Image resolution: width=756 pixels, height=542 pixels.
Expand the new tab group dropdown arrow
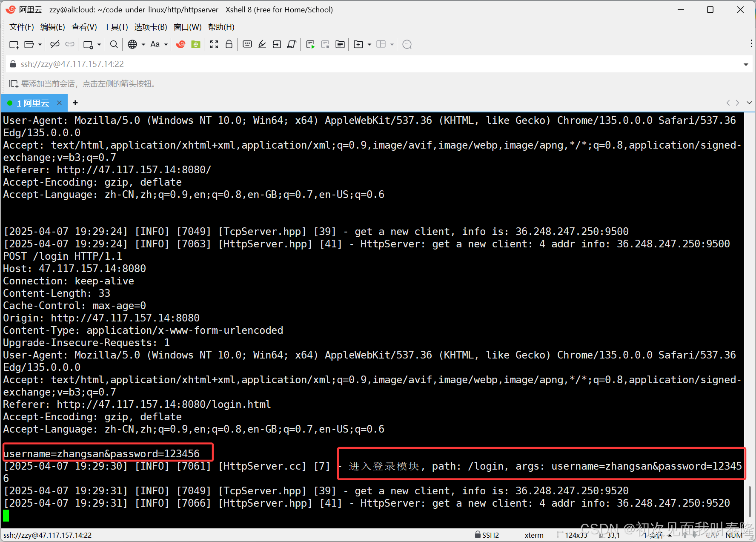(369, 44)
